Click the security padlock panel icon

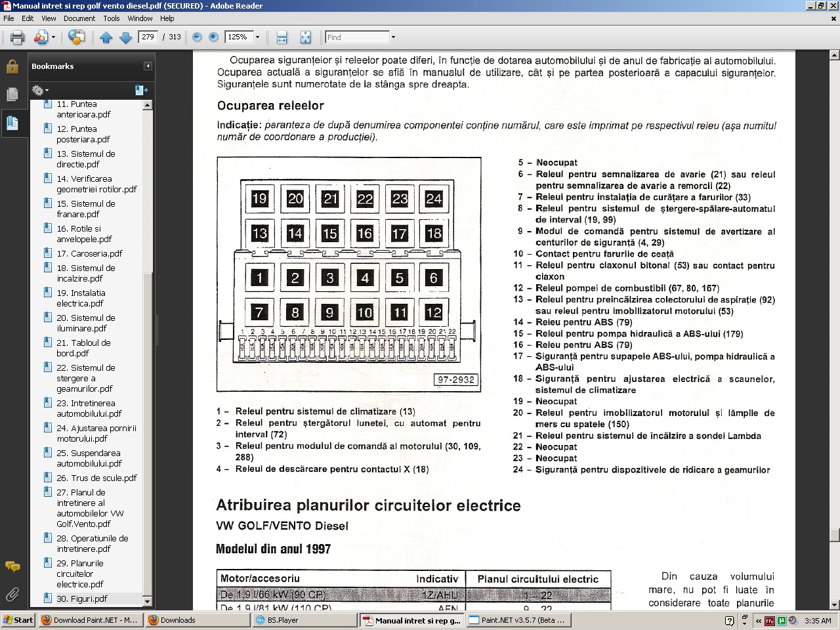click(x=12, y=66)
